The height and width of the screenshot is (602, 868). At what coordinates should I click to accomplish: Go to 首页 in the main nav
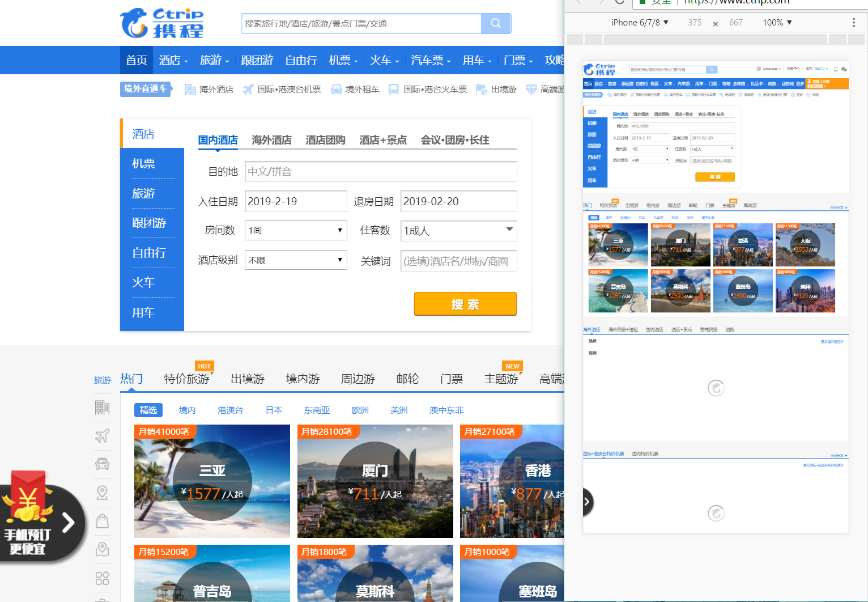137,60
